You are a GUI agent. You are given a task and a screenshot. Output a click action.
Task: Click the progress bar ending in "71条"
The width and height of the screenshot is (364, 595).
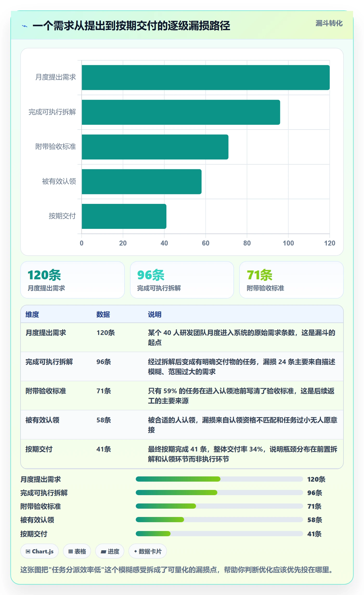coord(219,506)
